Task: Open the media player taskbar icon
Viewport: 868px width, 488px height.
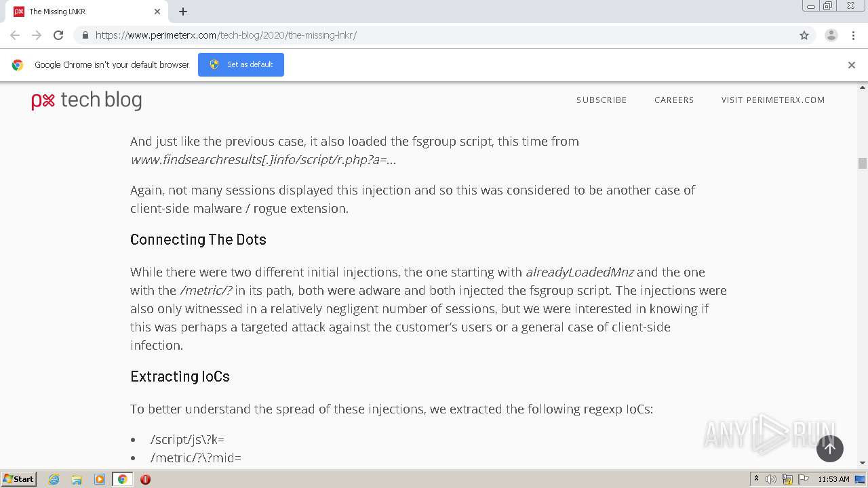Action: tap(99, 479)
